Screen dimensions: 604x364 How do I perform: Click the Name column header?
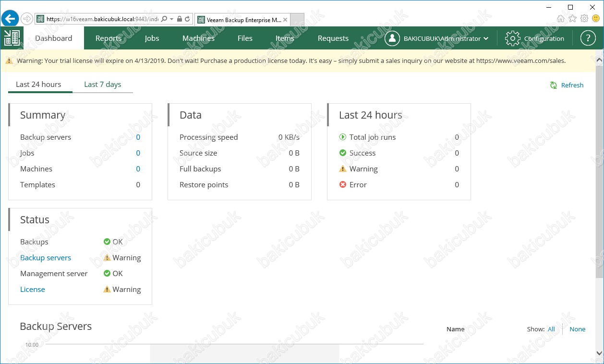455,329
